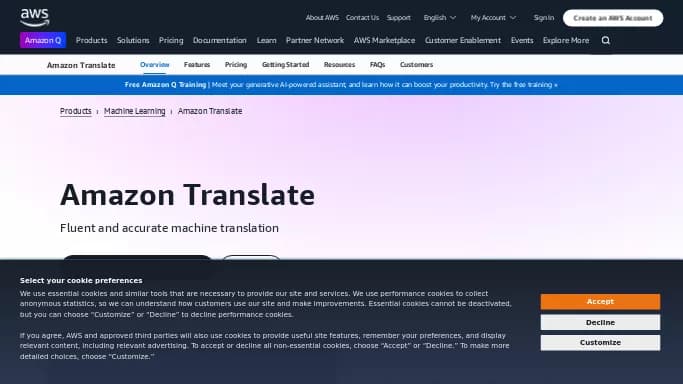The height and width of the screenshot is (384, 683).
Task: Open the search magnifier icon
Action: [605, 40]
